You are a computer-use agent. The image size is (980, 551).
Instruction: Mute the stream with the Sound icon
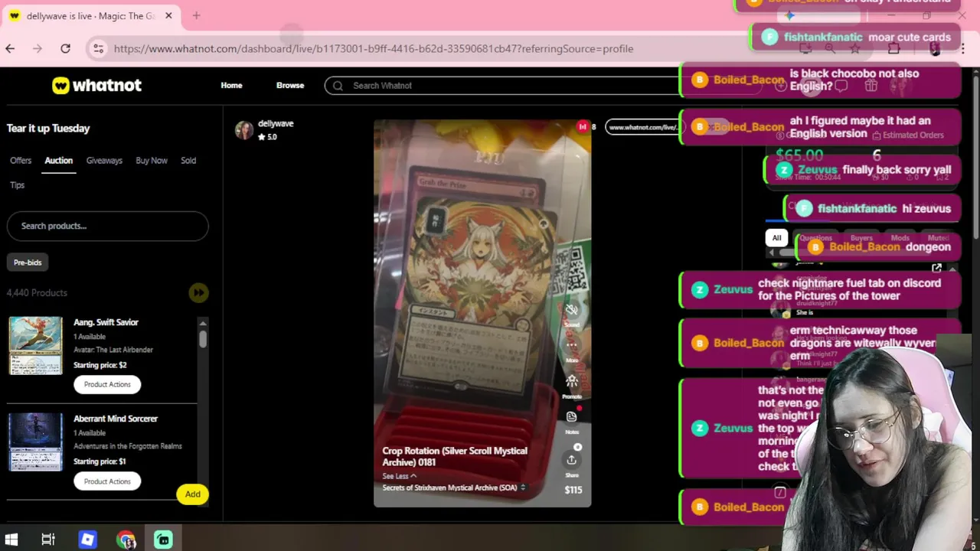click(x=571, y=310)
